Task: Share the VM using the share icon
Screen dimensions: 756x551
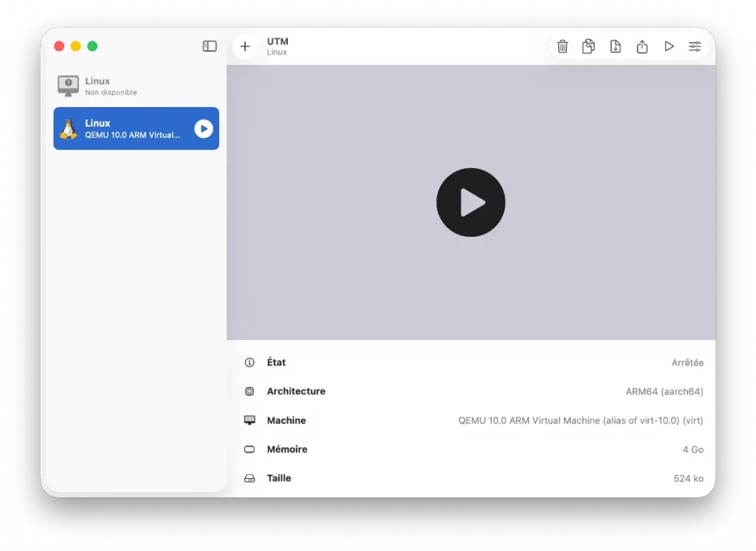Action: [642, 46]
